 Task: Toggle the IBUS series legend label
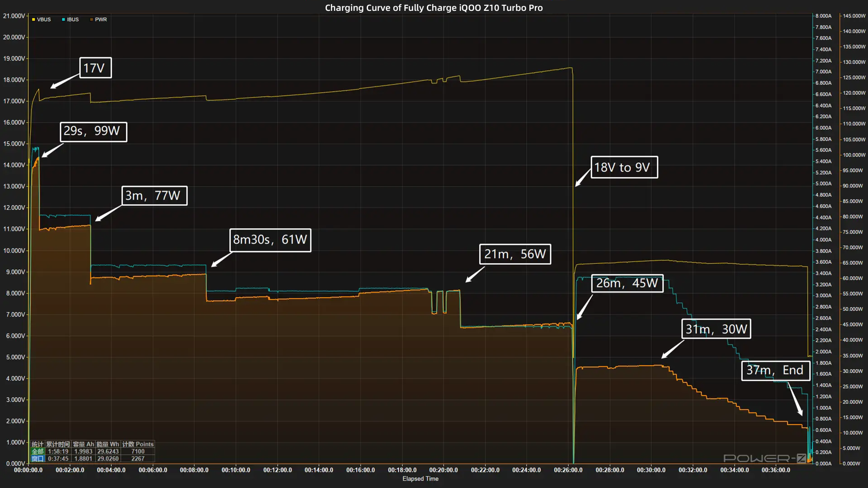click(x=73, y=19)
